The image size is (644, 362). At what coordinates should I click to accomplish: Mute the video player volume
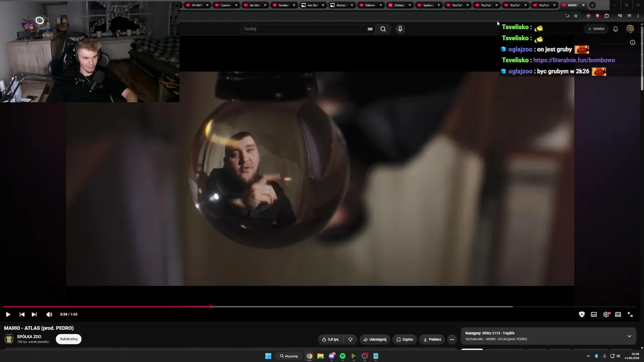click(x=49, y=314)
